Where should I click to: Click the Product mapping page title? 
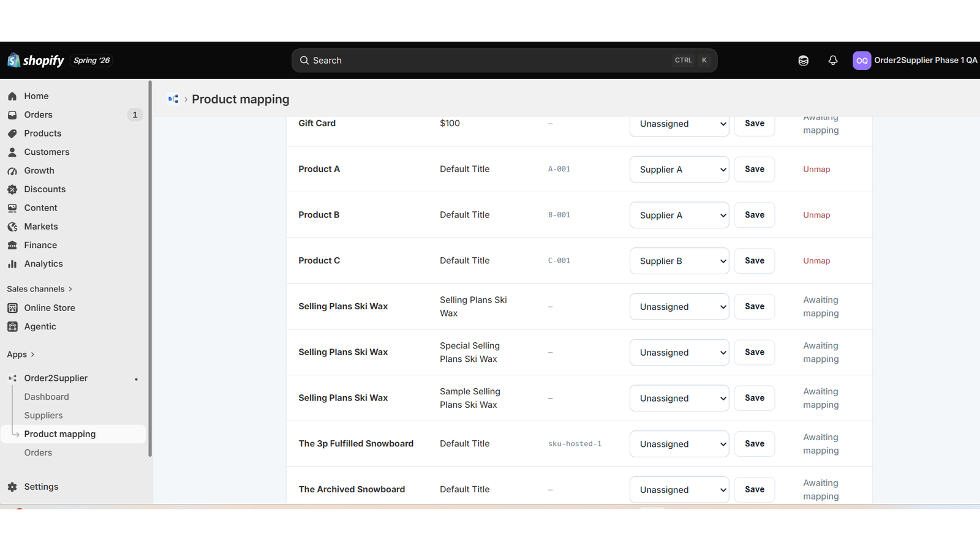(241, 99)
